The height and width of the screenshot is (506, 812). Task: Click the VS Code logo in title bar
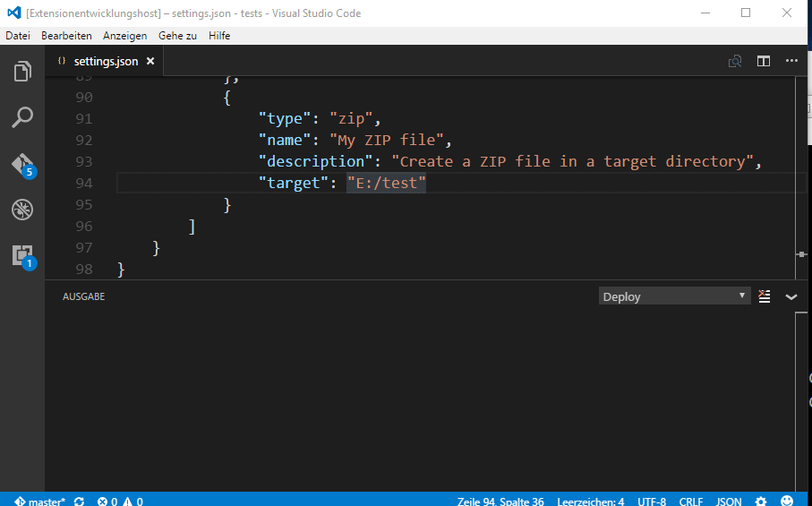click(14, 13)
